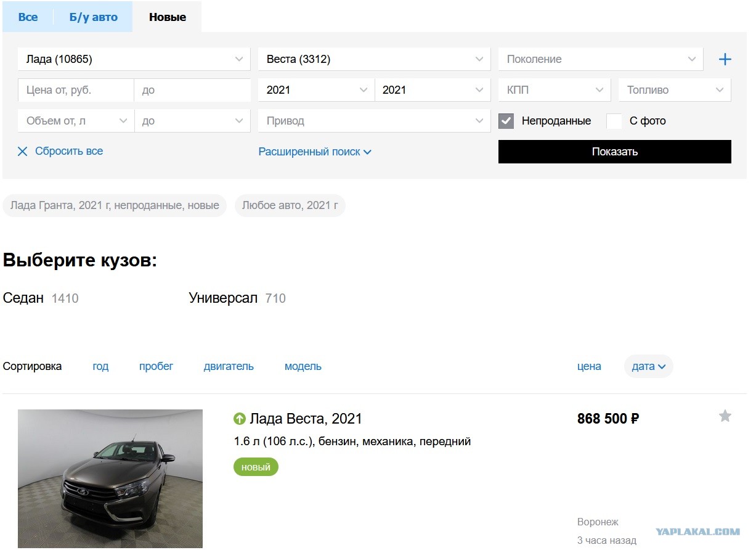The image size is (756, 550).
Task: Expand the Поколение dropdown
Action: pyautogui.click(x=601, y=59)
